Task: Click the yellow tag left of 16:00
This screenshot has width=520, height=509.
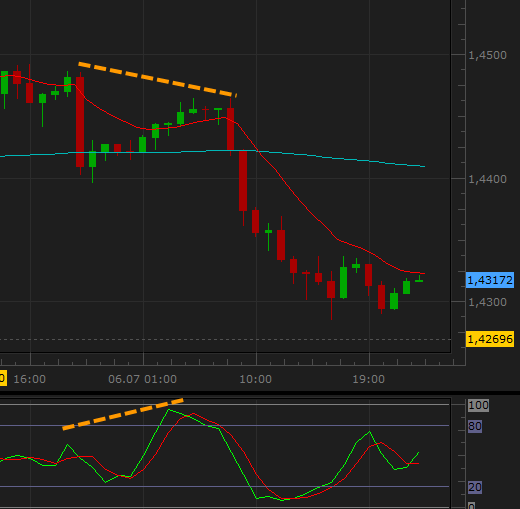Action: point(3,379)
